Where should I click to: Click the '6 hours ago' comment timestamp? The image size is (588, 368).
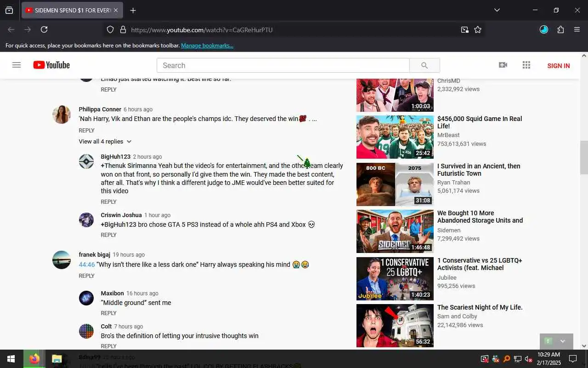click(x=138, y=109)
